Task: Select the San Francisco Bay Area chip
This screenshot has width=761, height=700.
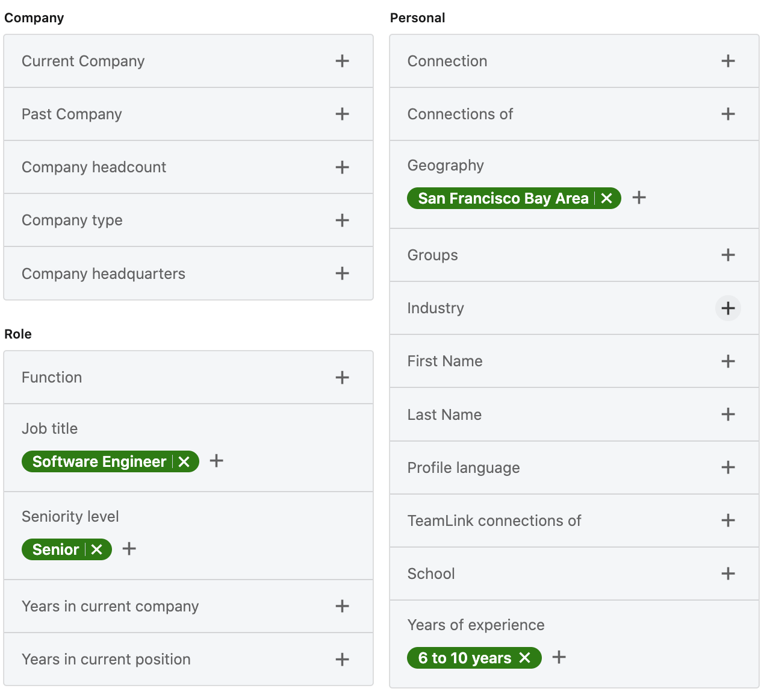Action: [x=503, y=198]
